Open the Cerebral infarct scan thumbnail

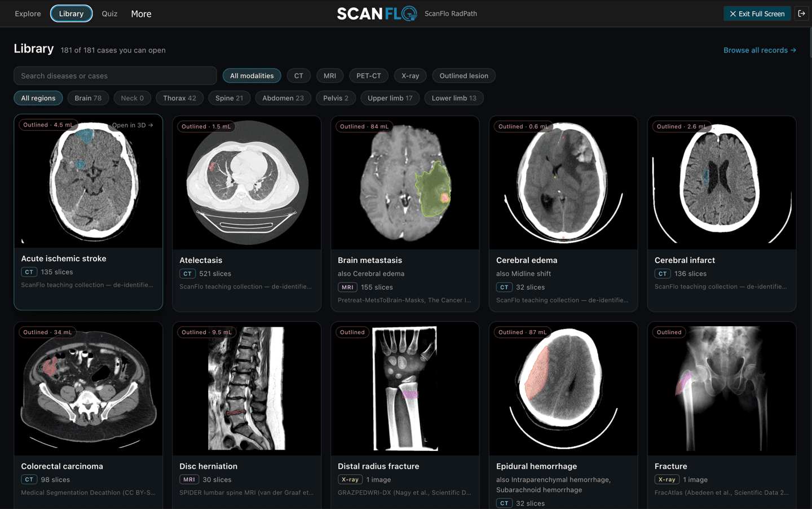click(x=722, y=183)
